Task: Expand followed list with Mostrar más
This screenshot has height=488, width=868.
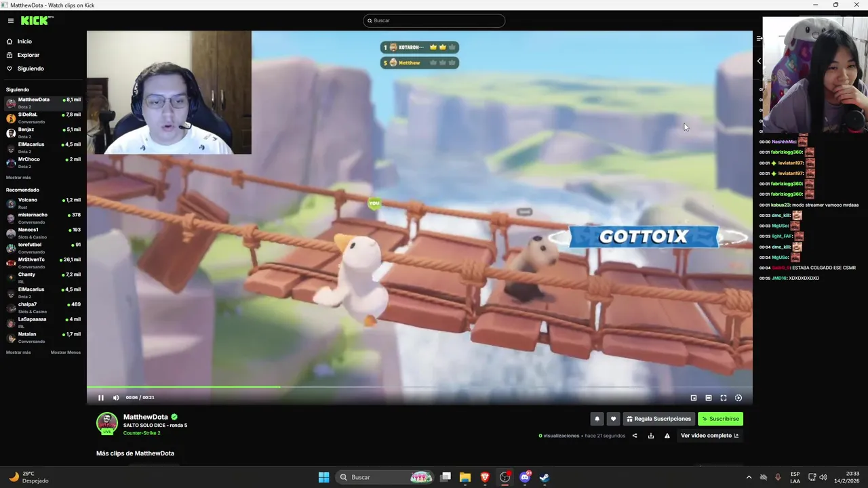Action: coord(18,178)
